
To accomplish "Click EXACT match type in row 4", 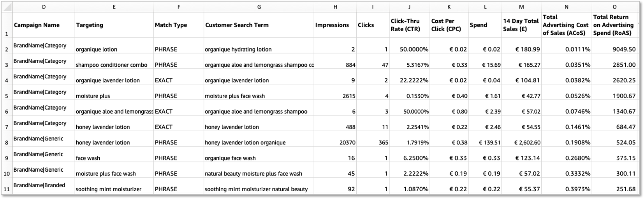I will click(x=164, y=80).
